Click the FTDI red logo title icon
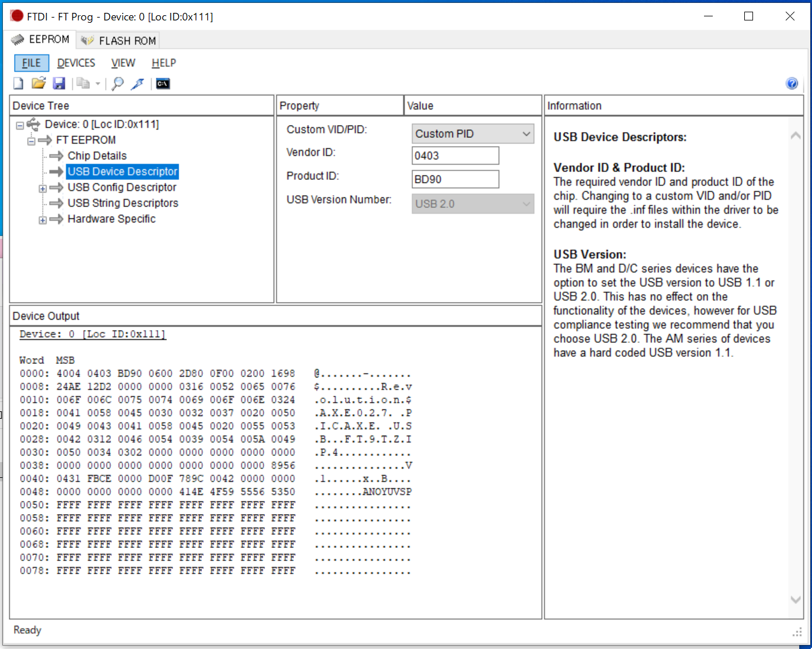Image resolution: width=812 pixels, height=649 pixels. click(17, 16)
